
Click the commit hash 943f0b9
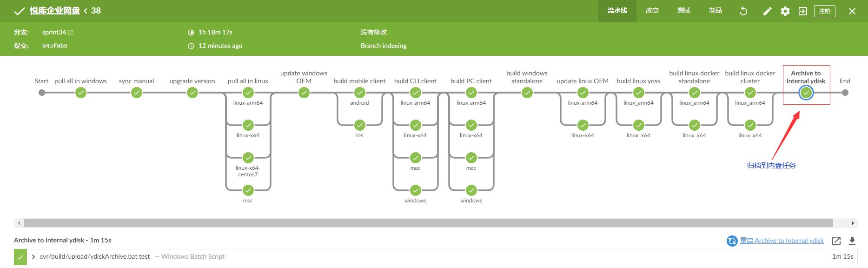[x=55, y=46]
